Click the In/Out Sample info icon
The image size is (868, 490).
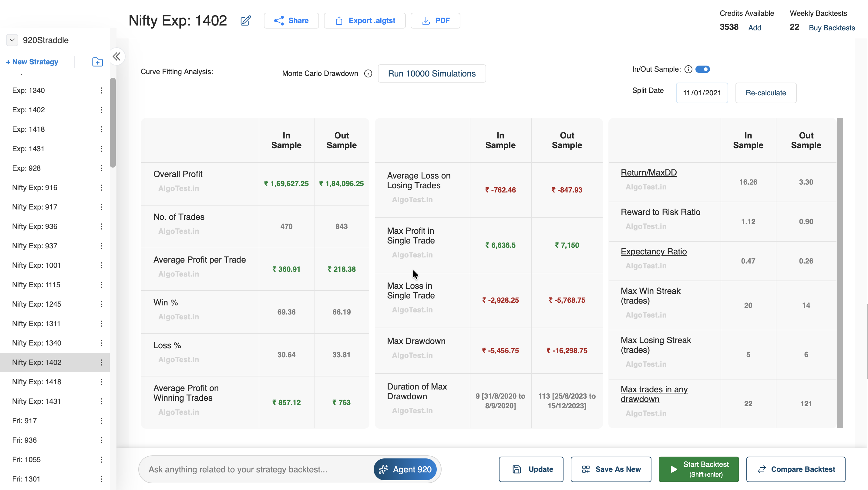(688, 70)
